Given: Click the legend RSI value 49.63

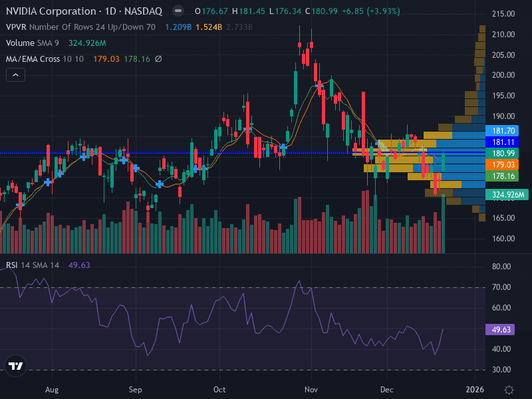Looking at the screenshot, I should (79, 265).
